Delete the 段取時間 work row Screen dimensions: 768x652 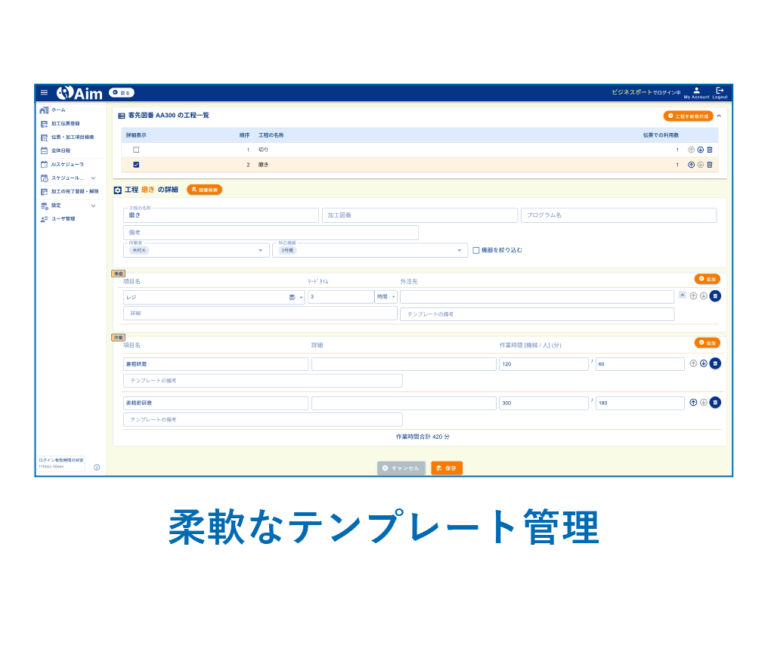pyautogui.click(x=715, y=363)
